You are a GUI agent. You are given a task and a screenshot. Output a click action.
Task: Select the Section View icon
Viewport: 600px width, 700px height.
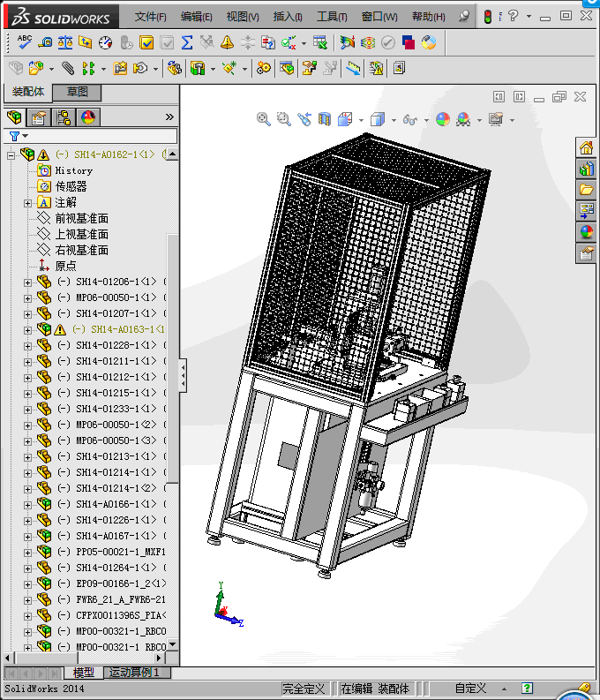pos(325,119)
